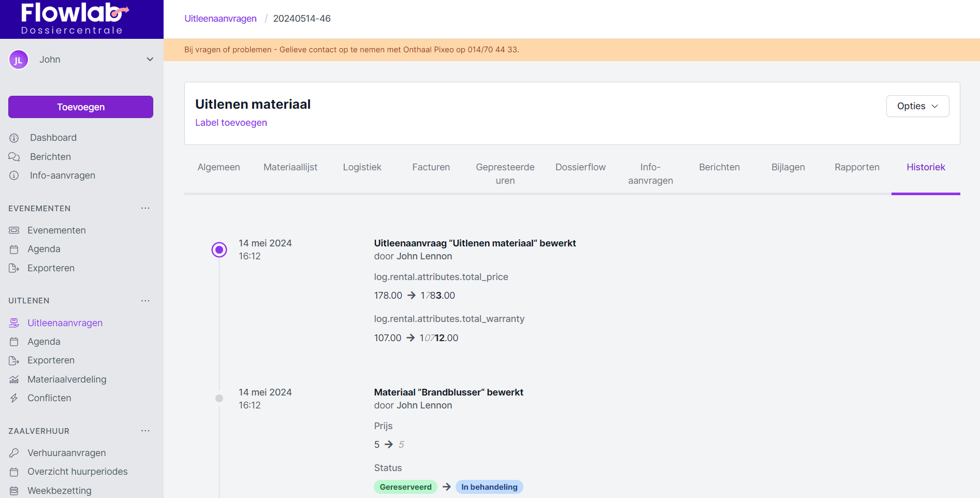Switch to the Materiaallijst tab
980x498 pixels.
click(290, 167)
